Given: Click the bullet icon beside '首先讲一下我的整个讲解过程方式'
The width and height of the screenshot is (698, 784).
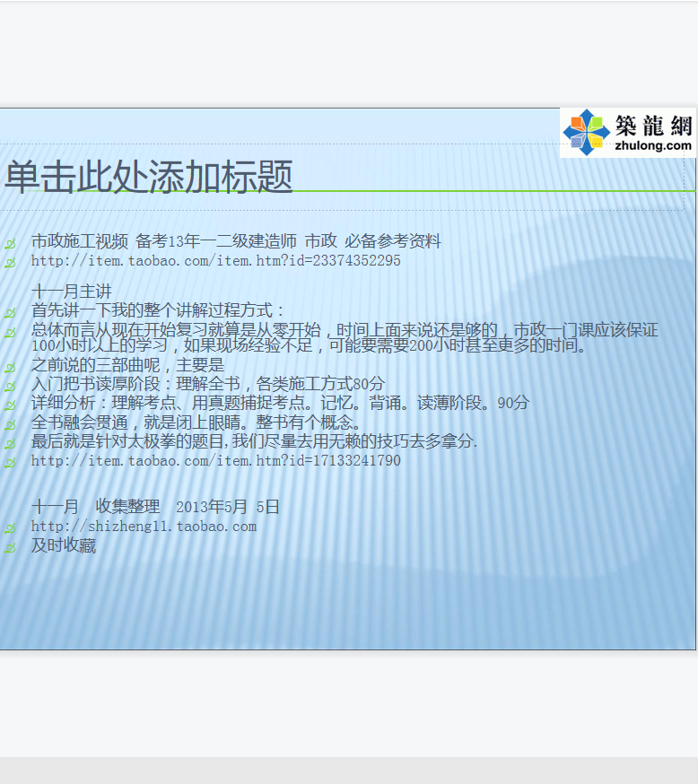Looking at the screenshot, I should 10,313.
